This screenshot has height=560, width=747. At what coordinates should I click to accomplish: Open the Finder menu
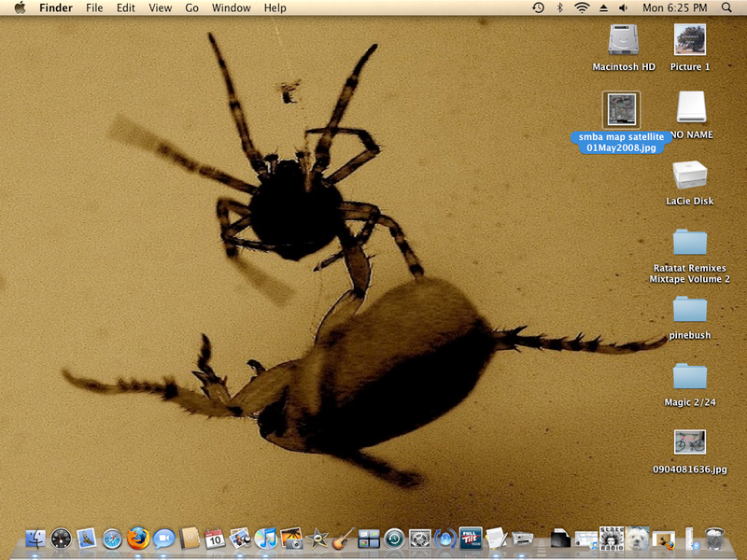click(x=56, y=7)
